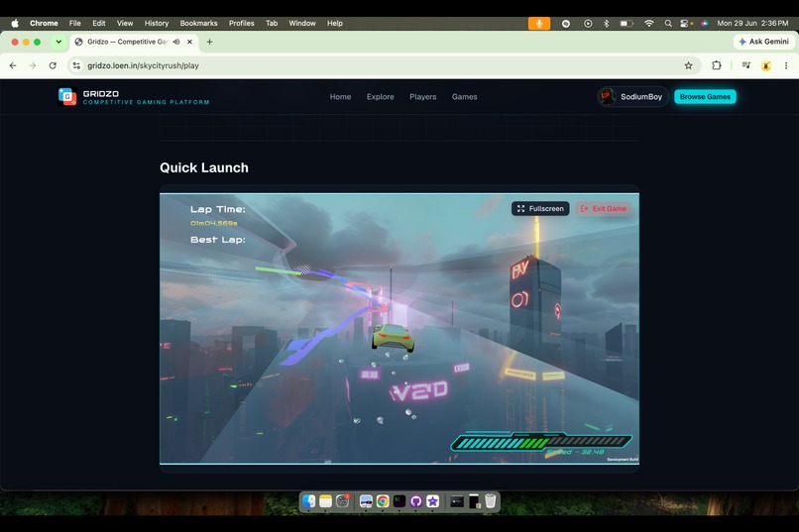Open Spotlight search
Screen dimensions: 799x532
click(x=668, y=24)
